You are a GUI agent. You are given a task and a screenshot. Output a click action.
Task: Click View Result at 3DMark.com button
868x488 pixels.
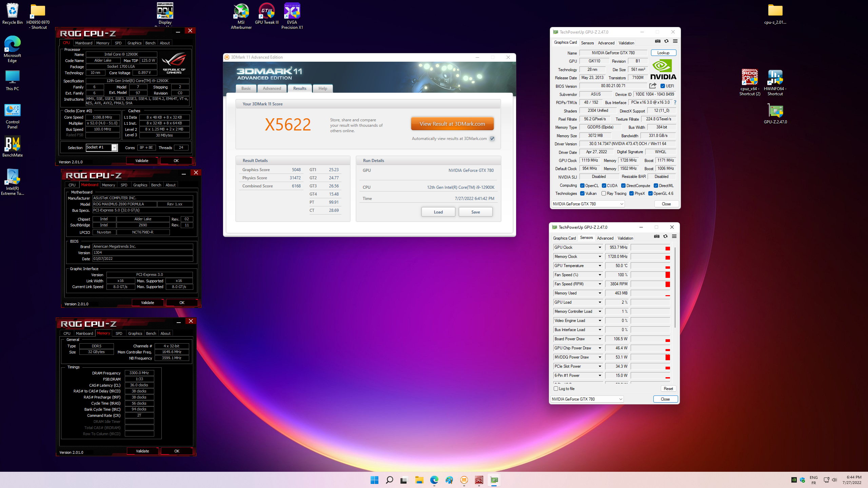(452, 124)
